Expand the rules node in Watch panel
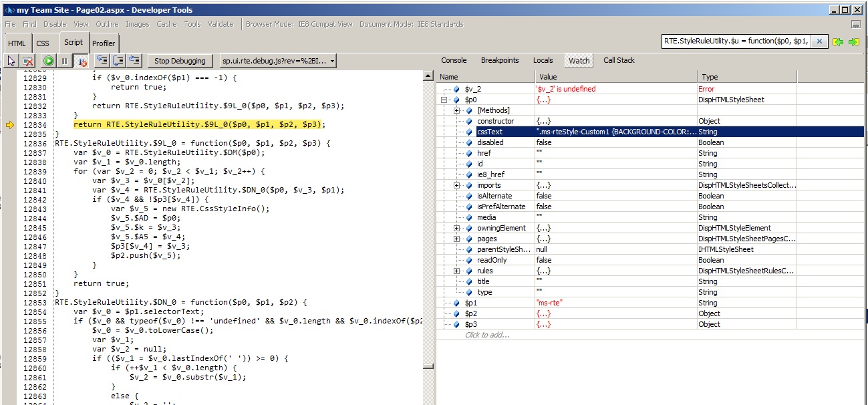This screenshot has width=868, height=405. [456, 271]
